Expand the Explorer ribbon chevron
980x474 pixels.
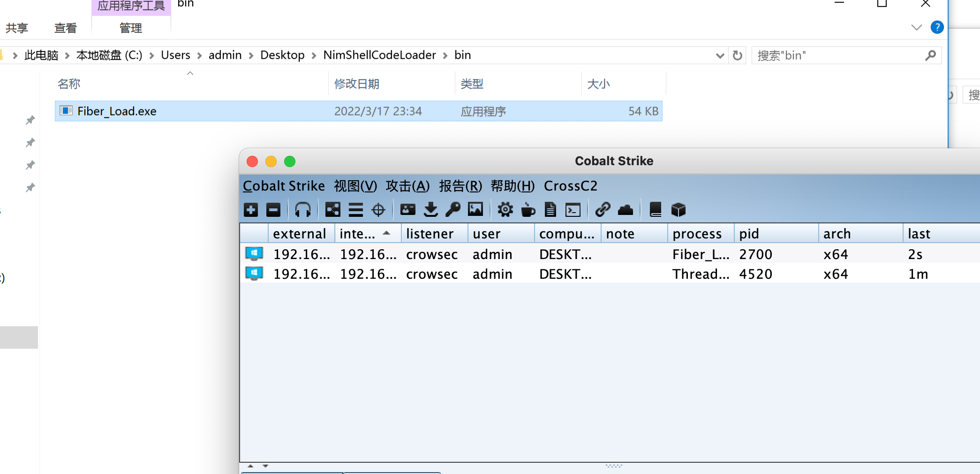[x=916, y=27]
